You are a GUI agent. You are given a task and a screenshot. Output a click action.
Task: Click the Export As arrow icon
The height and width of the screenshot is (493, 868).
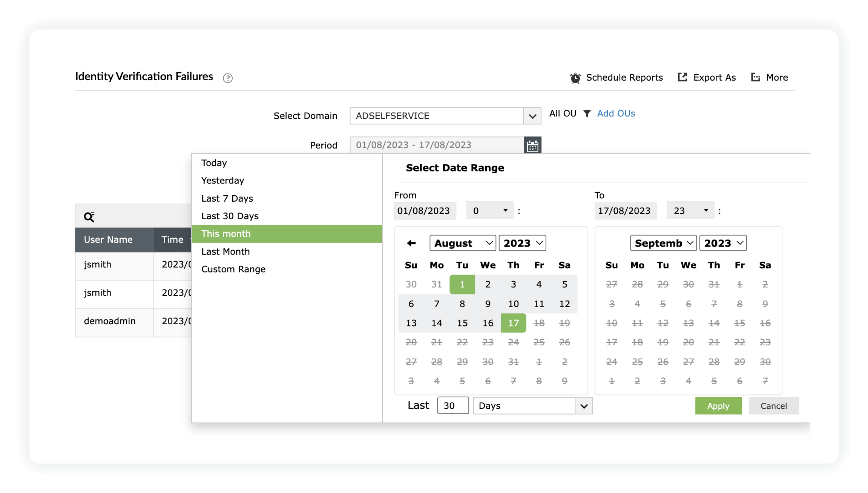click(682, 77)
